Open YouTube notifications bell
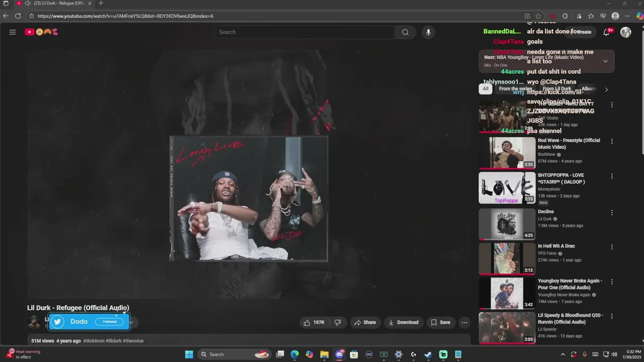This screenshot has height=362, width=644. pos(606,32)
